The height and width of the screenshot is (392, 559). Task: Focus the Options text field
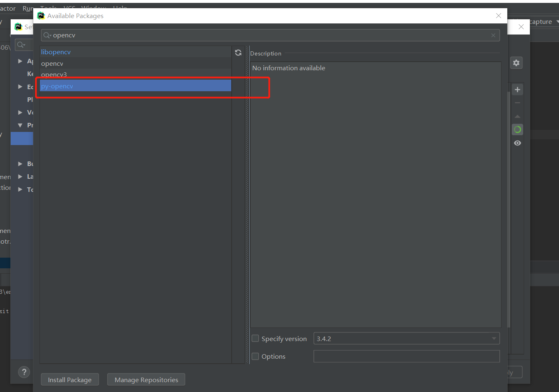tap(407, 356)
